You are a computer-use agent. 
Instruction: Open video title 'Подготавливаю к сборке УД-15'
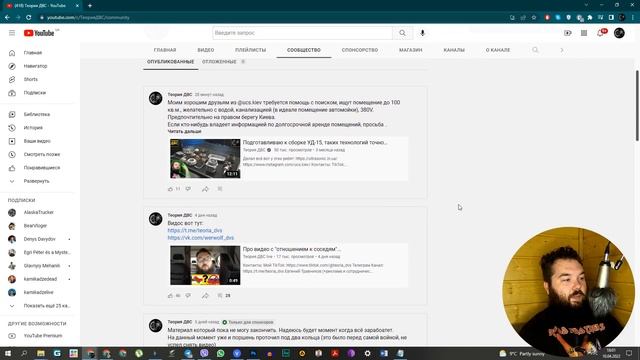315,142
